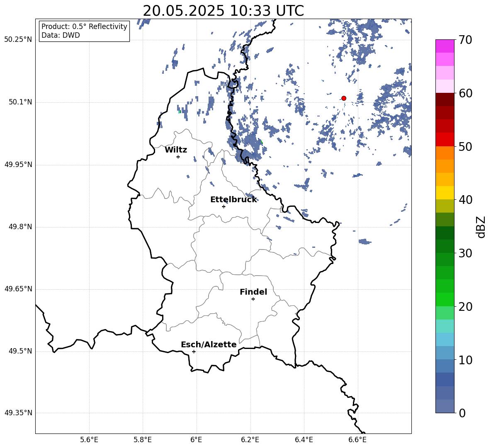Click the Product: 0.5° Reflectivity text

pyautogui.click(x=84, y=27)
